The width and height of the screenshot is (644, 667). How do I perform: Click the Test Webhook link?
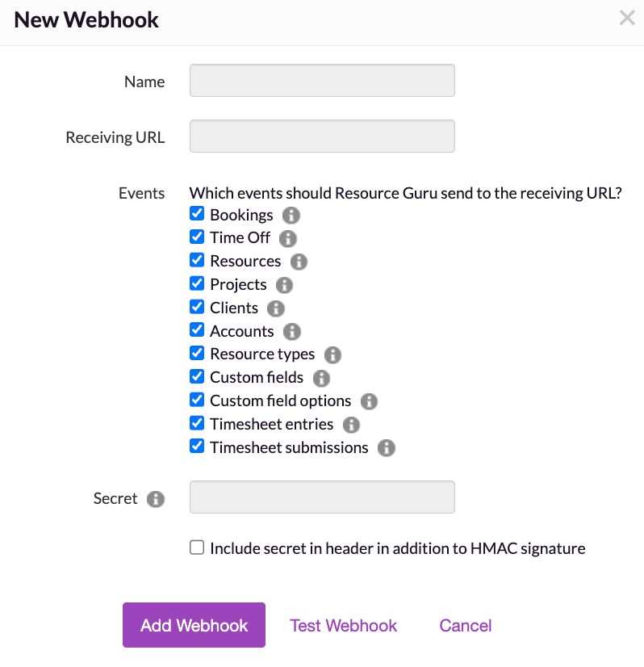click(344, 626)
